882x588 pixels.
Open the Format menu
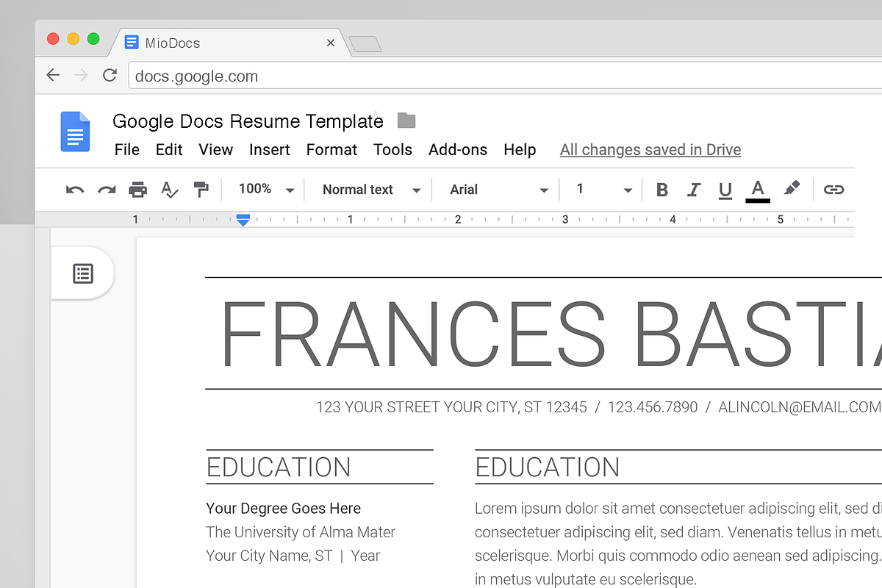331,150
